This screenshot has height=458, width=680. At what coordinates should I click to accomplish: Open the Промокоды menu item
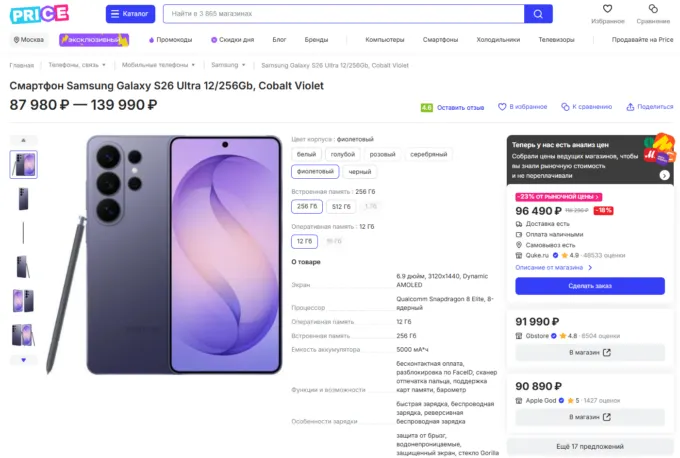(x=171, y=40)
